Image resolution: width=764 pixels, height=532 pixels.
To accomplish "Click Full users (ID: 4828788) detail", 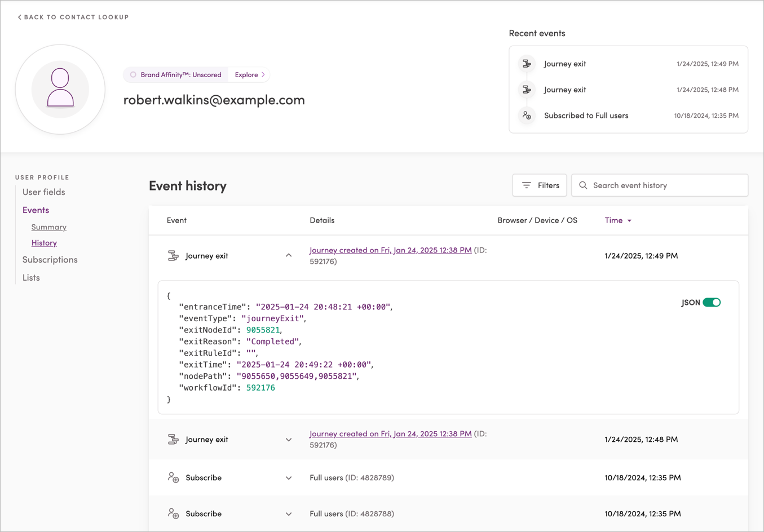I will [x=352, y=514].
